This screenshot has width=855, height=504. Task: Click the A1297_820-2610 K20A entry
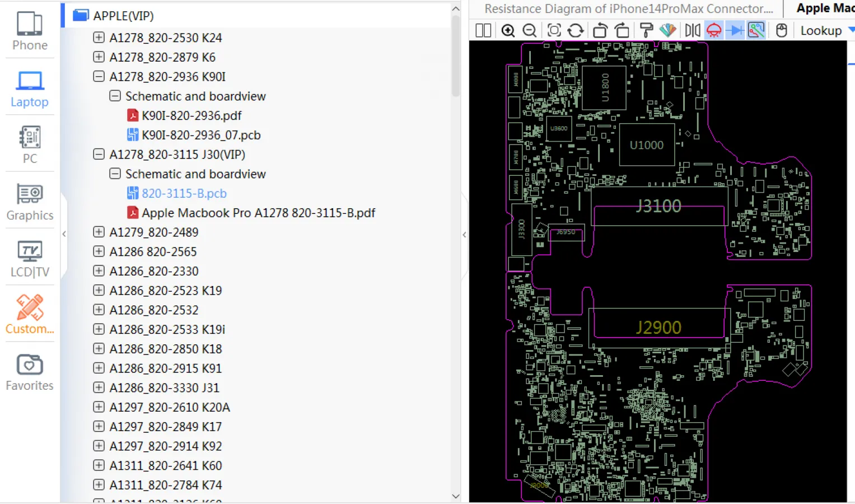point(170,407)
